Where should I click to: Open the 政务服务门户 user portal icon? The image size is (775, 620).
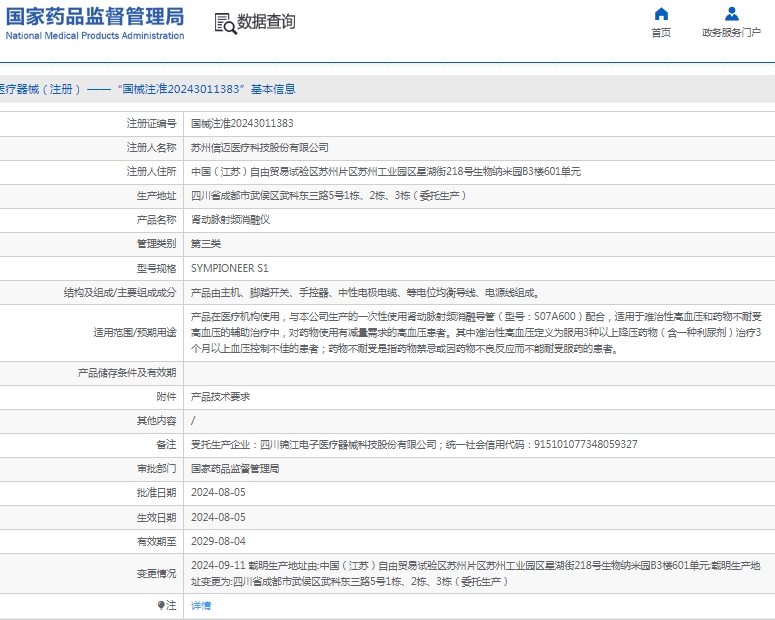pos(732,14)
